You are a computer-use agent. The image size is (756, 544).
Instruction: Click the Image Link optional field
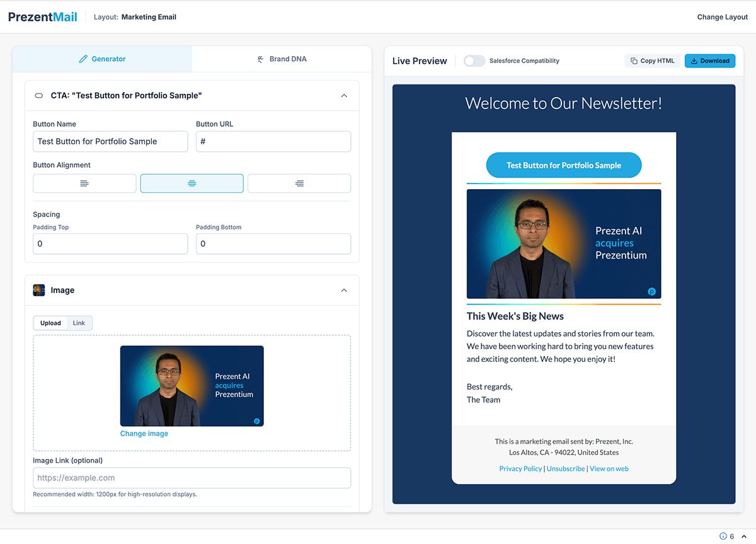[x=192, y=478]
